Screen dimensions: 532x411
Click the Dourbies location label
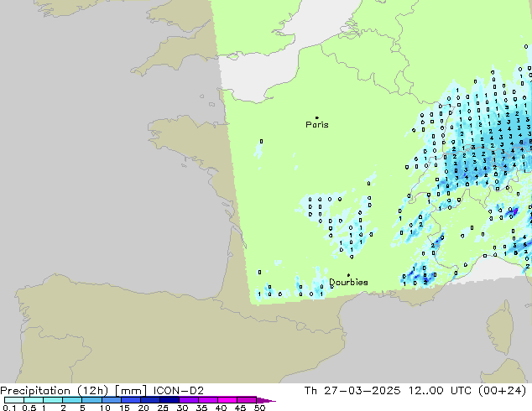348,282
